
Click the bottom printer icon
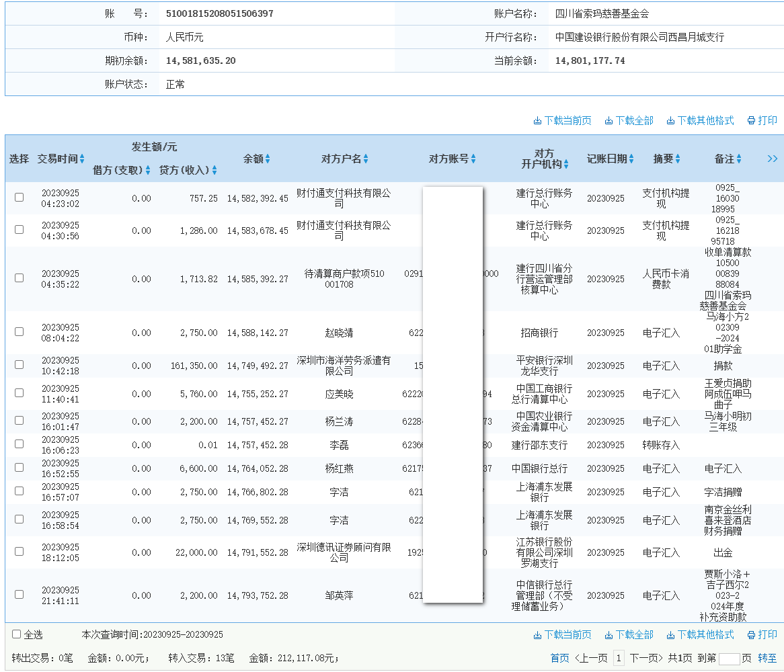(751, 635)
